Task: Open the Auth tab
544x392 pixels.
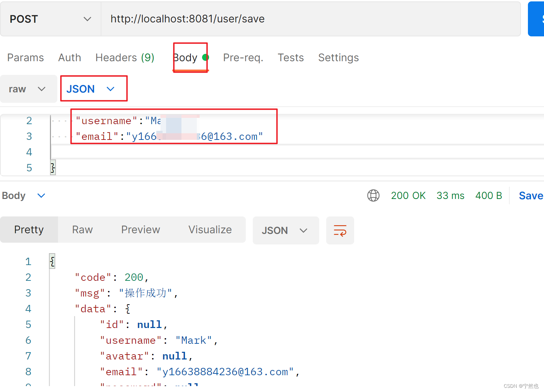Action: click(70, 57)
